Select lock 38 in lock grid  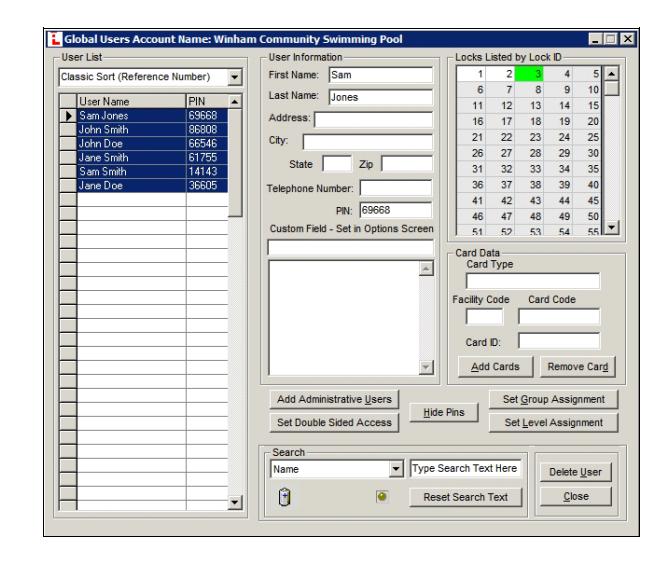[x=529, y=185]
